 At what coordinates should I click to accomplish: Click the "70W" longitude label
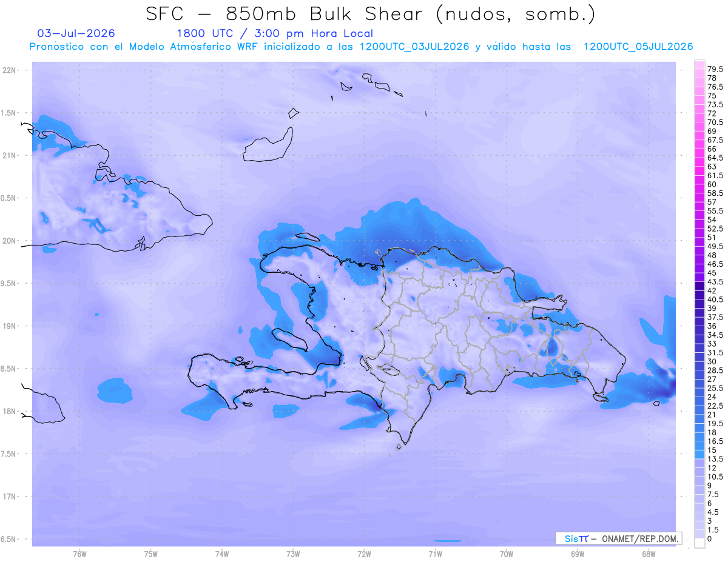pyautogui.click(x=507, y=554)
